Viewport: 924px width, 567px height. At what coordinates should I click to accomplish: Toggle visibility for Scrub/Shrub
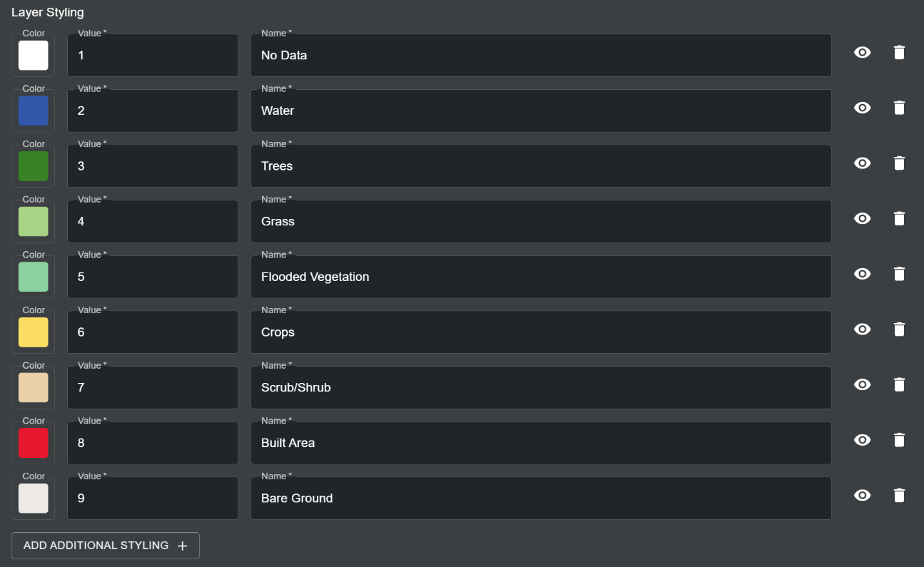pos(862,385)
